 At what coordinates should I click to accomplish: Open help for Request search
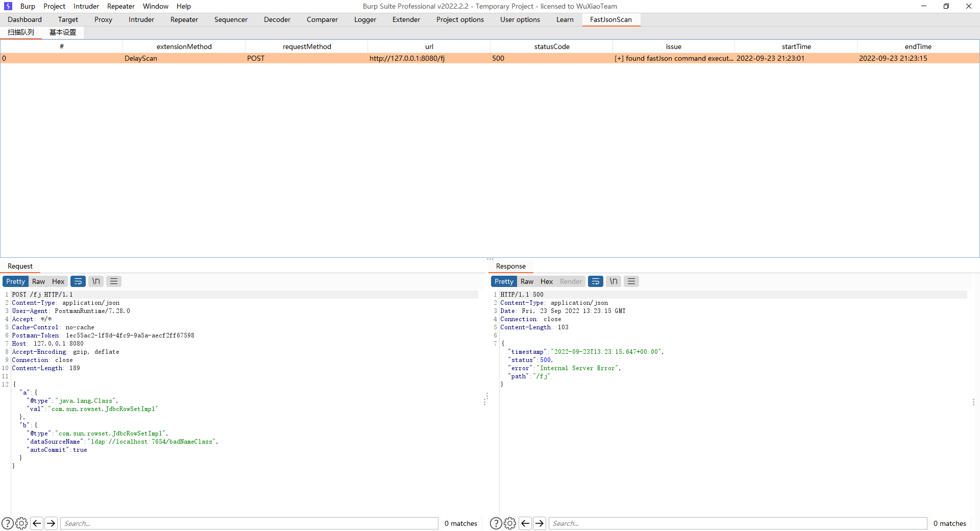[x=8, y=523]
